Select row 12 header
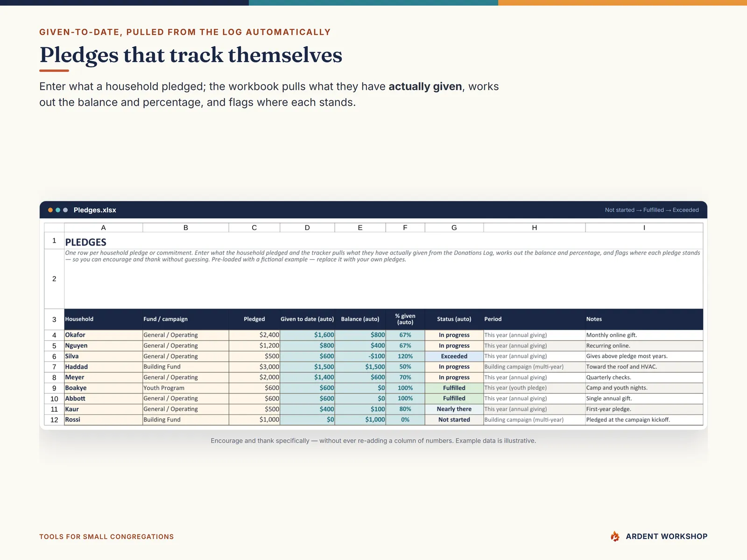 click(54, 420)
